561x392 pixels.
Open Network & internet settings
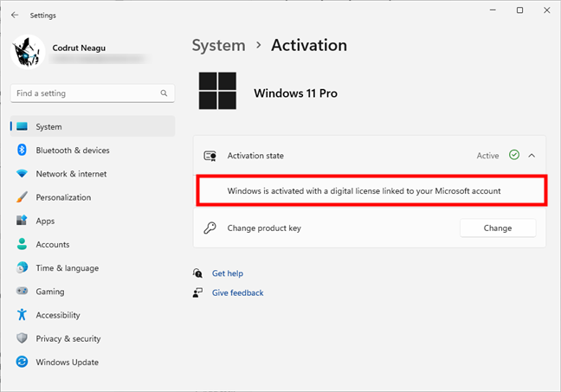71,174
